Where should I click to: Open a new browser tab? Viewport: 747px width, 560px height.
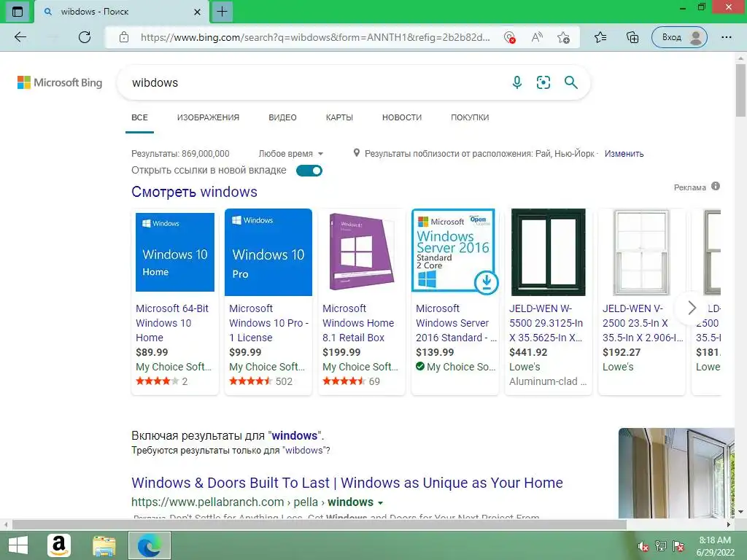pos(222,12)
